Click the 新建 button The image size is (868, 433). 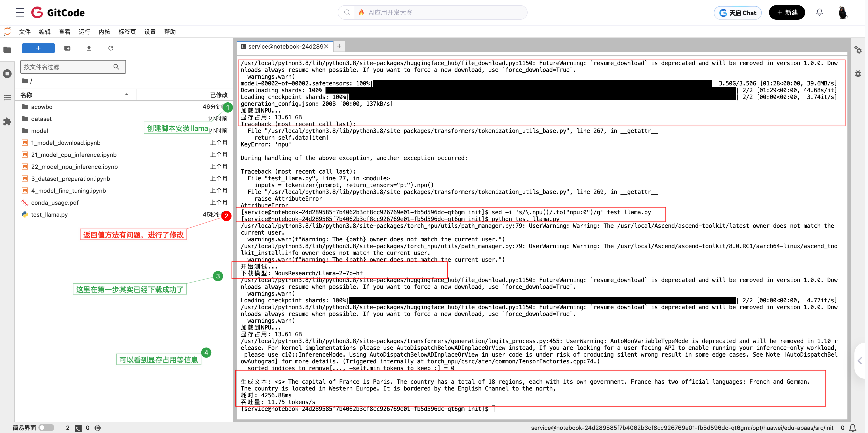coord(787,12)
